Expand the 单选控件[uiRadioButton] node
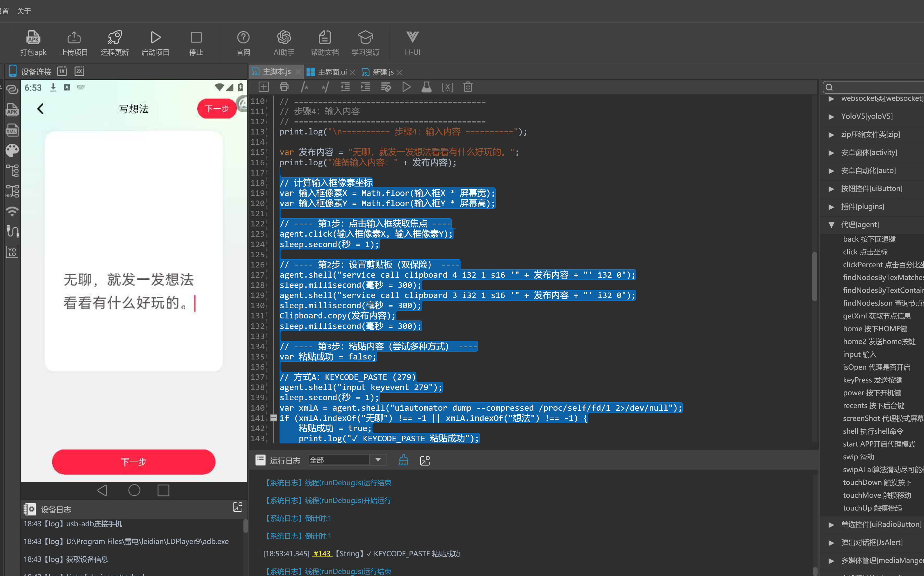 tap(831, 524)
